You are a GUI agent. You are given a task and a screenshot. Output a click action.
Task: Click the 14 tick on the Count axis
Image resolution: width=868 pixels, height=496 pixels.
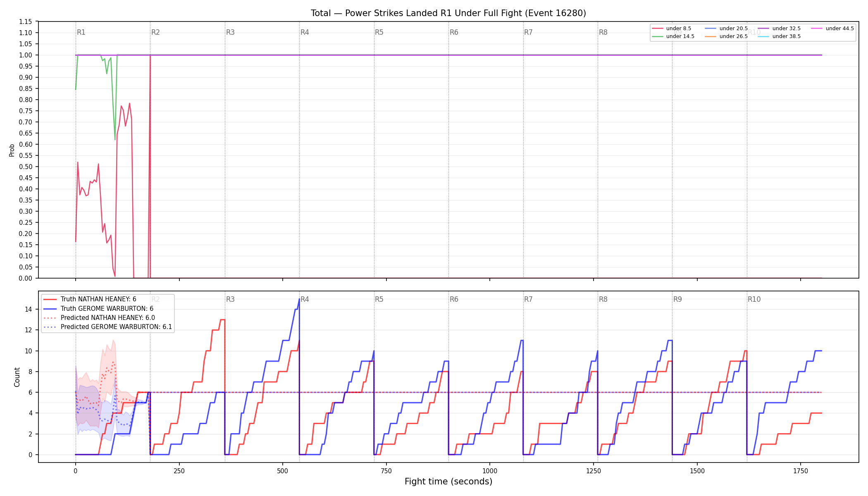coord(29,309)
